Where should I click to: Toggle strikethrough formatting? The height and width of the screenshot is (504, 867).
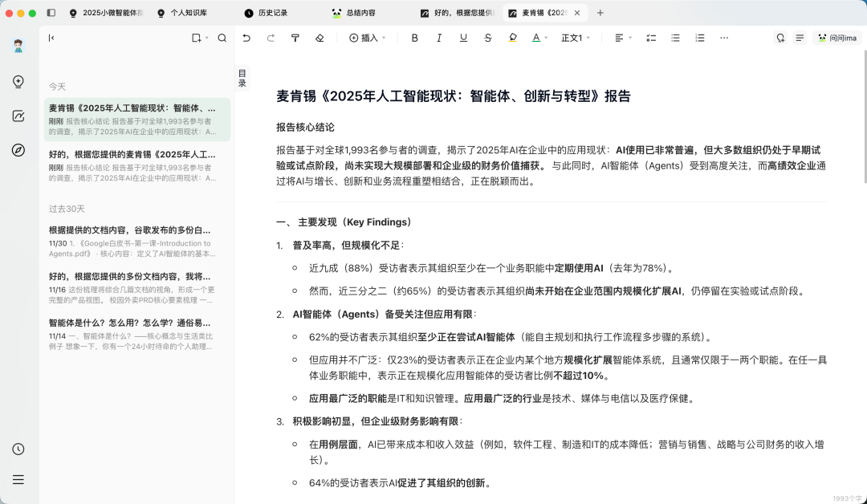coord(487,38)
